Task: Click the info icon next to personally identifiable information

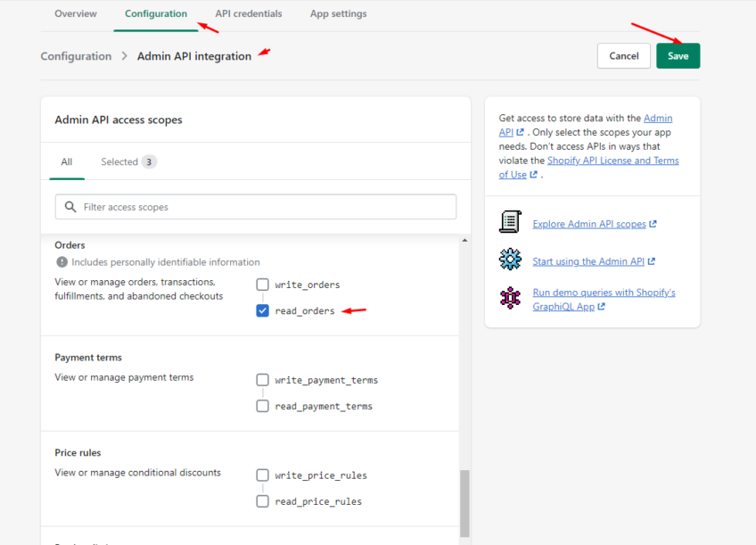Action: click(62, 262)
